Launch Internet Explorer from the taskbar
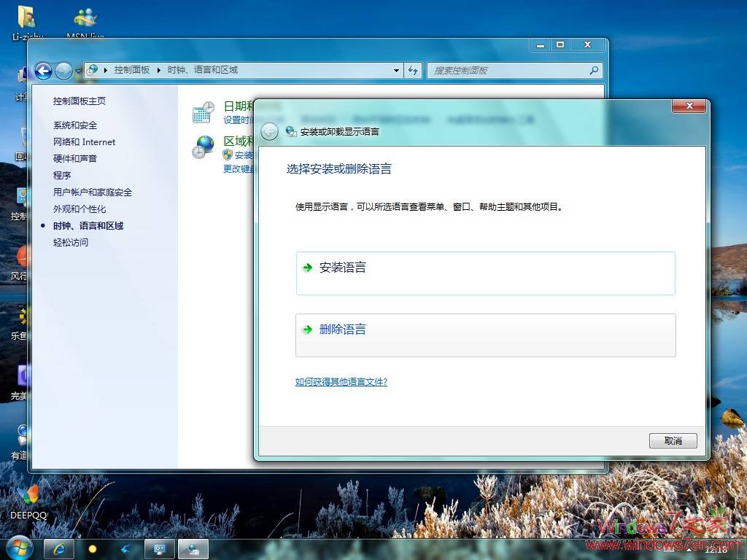747x560 pixels. point(58,549)
